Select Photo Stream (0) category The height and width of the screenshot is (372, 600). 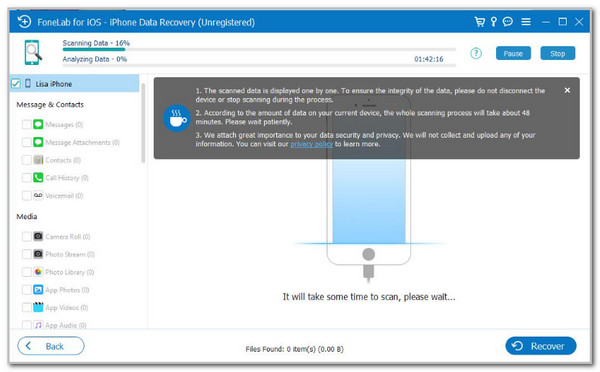tap(70, 255)
